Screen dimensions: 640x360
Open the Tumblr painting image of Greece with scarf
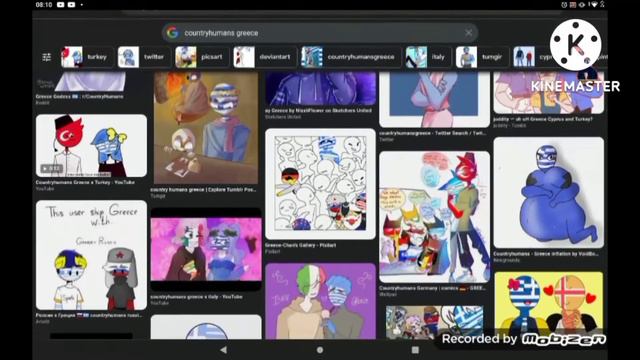coord(206,128)
